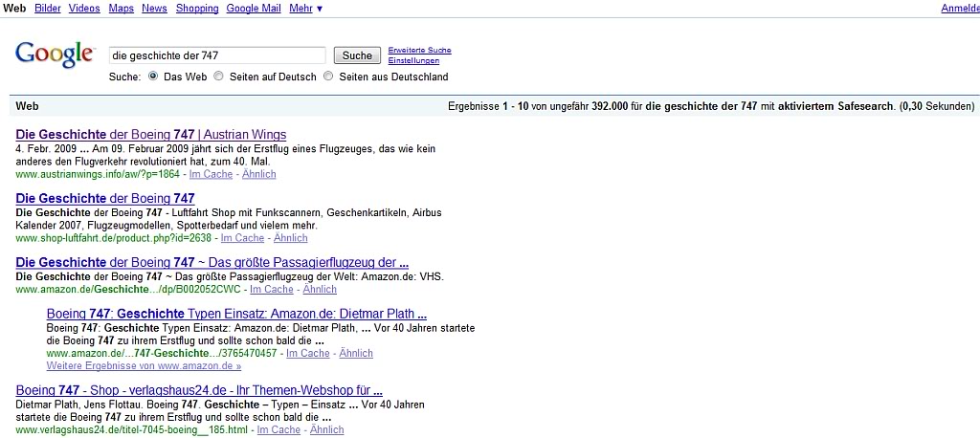Open 'Im Cache' for austrianwings.info result
980x438 pixels.
pos(211,174)
